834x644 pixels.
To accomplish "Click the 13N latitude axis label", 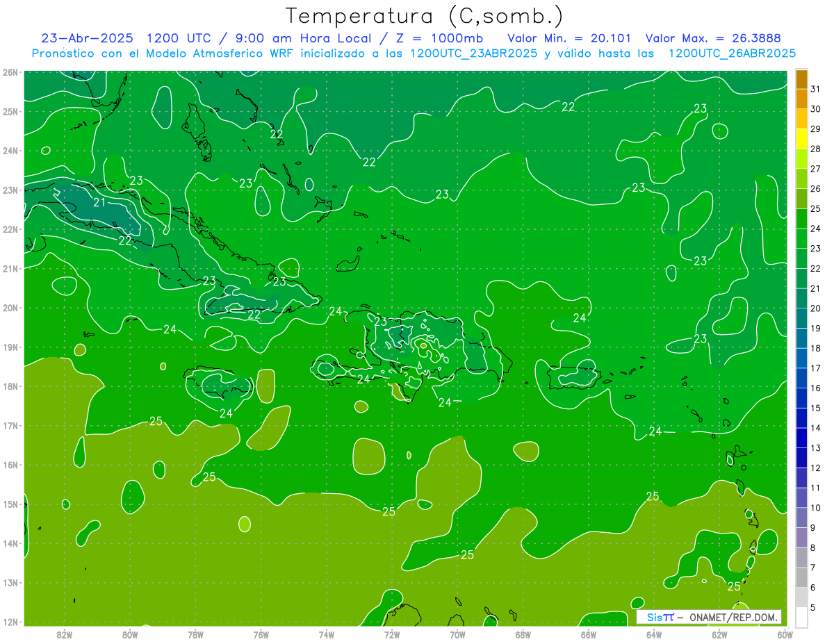I will click(x=10, y=582).
